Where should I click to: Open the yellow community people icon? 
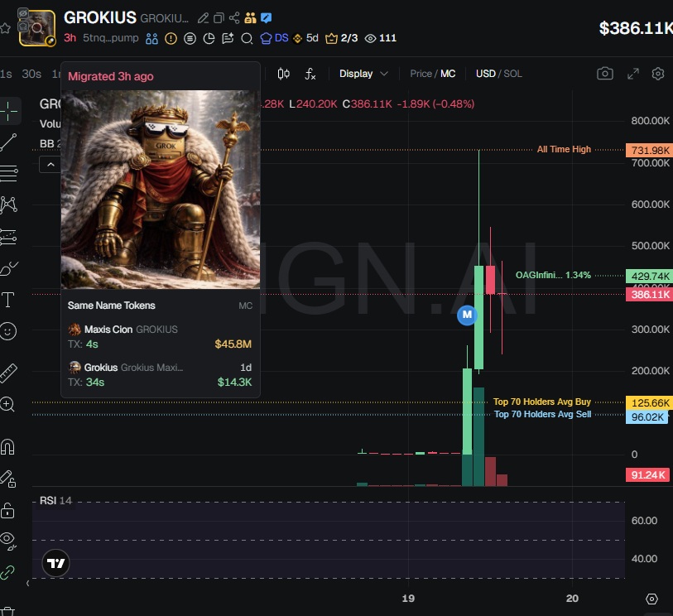click(x=250, y=18)
